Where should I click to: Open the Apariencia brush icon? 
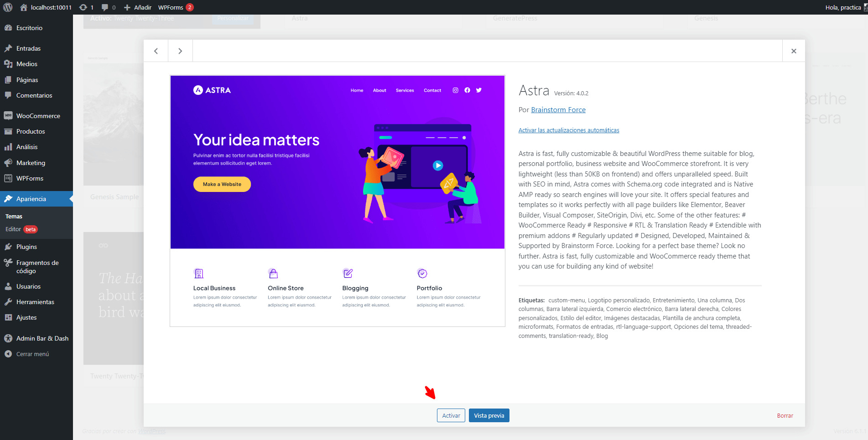(8, 199)
